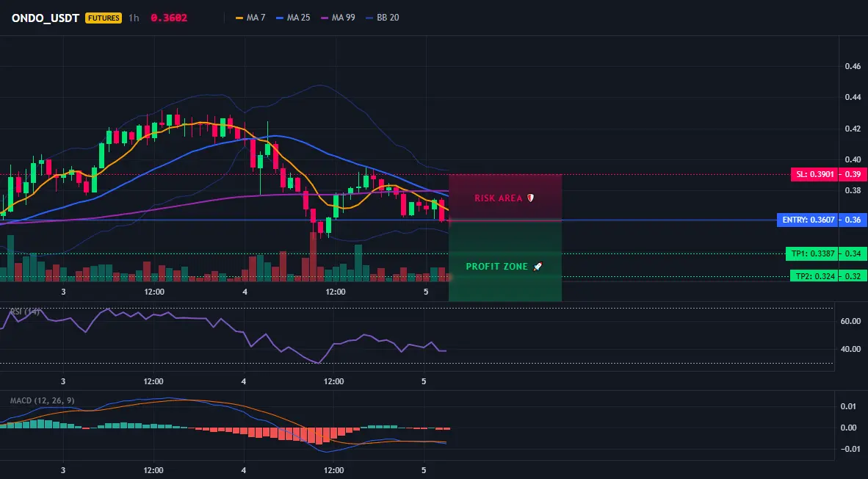Click the RISK AREA zone label

click(x=498, y=198)
